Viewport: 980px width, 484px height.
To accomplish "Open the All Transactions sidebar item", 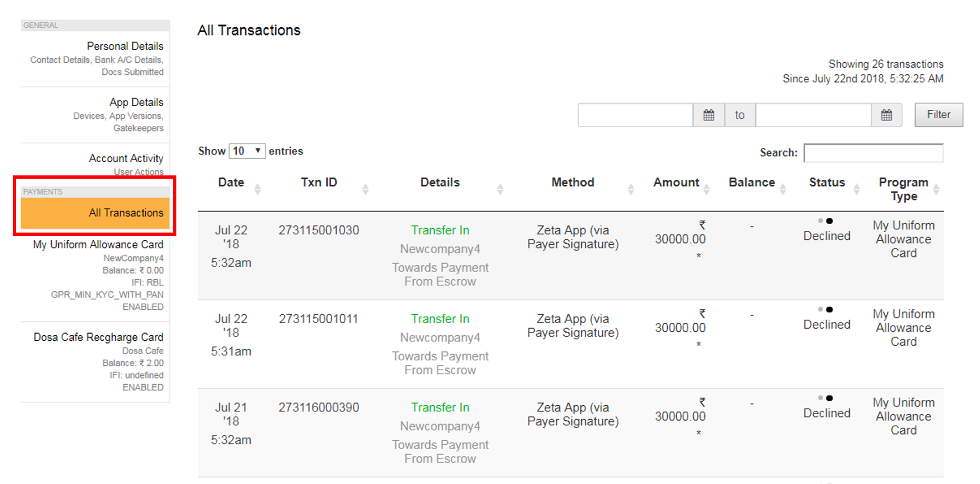I will (95, 213).
